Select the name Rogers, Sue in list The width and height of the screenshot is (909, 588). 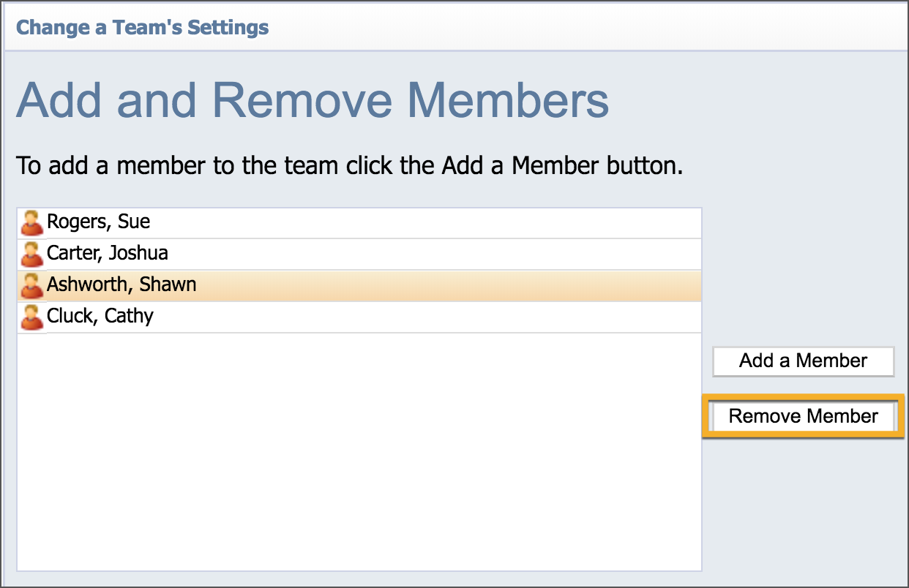point(98,222)
